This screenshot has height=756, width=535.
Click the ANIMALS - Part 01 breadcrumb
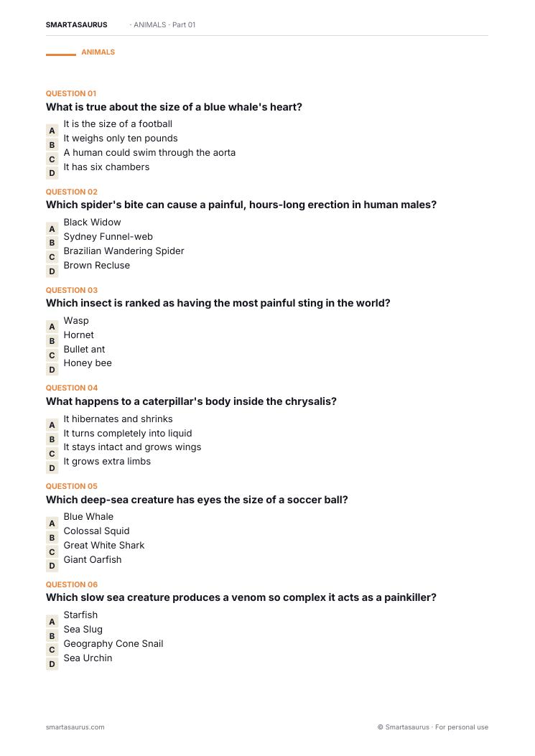click(x=162, y=24)
